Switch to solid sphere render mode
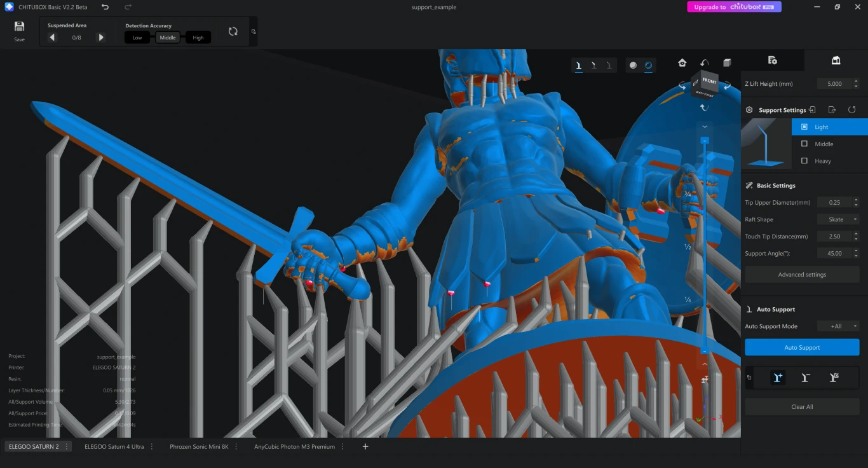This screenshot has height=468, width=868. click(633, 65)
